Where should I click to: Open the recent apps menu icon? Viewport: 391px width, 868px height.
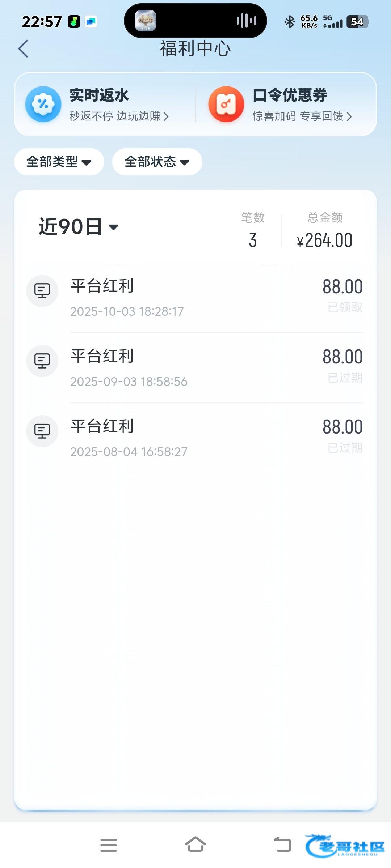coord(109,845)
